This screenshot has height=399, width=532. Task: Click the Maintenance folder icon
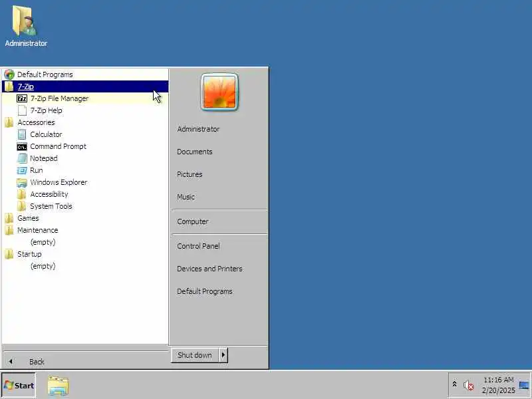9,230
